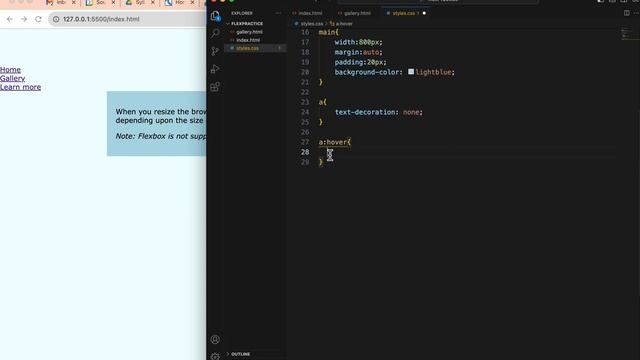Select styles.css in the Explorer tree
This screenshot has width=640, height=360.
(247, 48)
